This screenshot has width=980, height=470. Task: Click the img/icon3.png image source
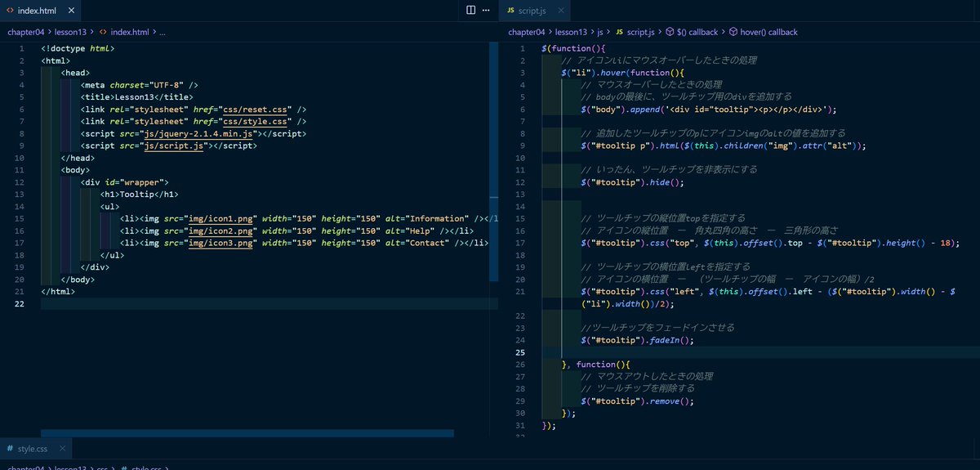click(221, 243)
